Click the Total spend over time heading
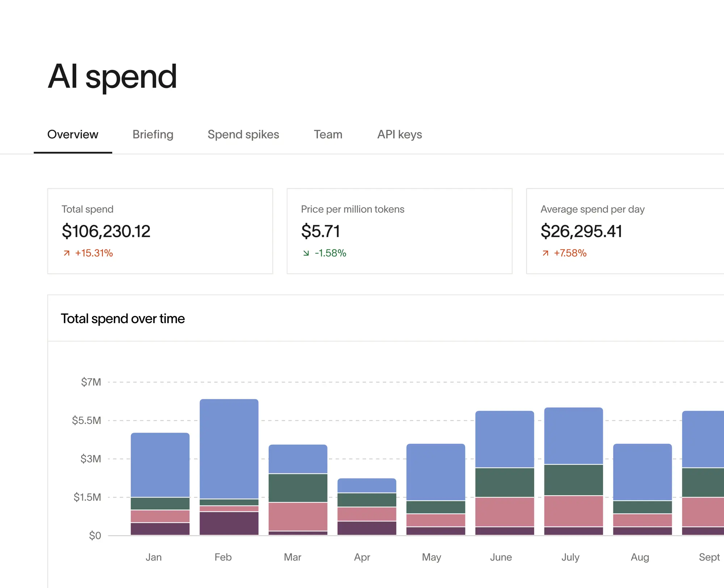Viewport: 724px width, 588px height. pos(123,319)
